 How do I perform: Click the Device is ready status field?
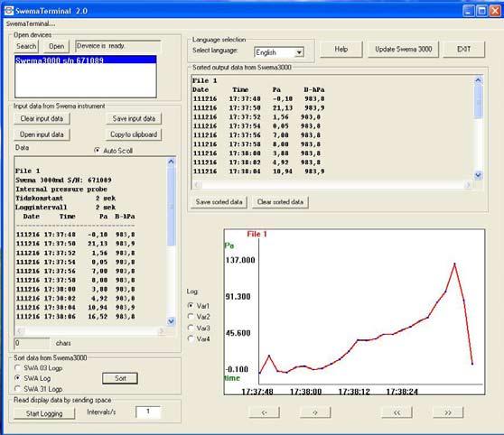coord(117,46)
